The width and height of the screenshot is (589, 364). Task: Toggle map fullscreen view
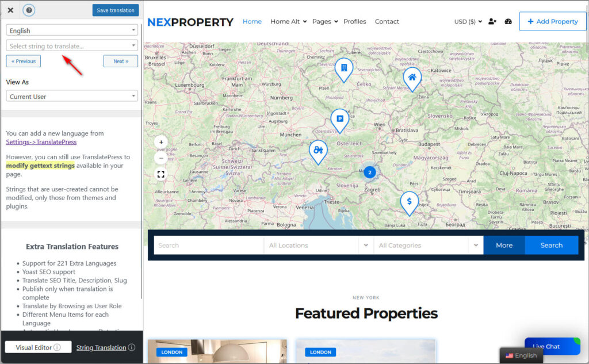click(x=161, y=174)
